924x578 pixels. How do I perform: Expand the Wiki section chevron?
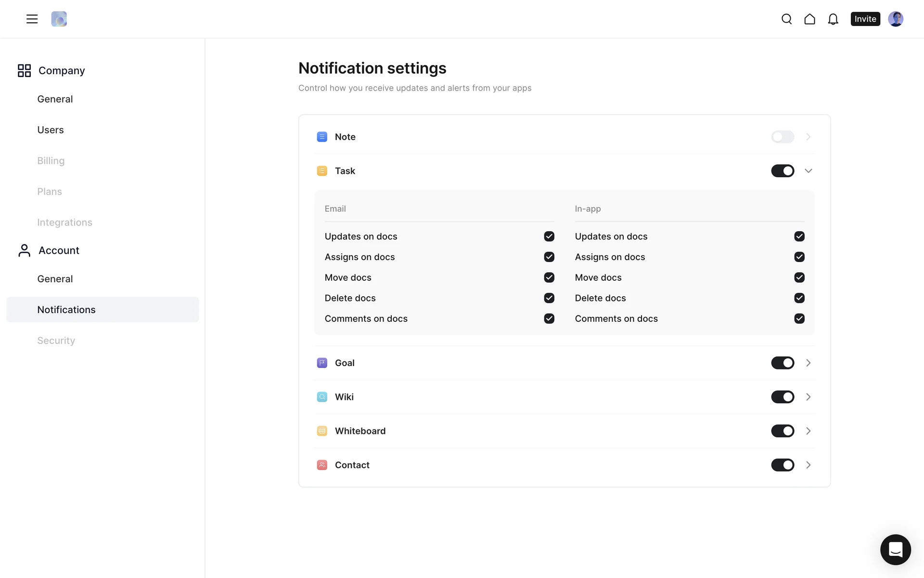coord(808,397)
